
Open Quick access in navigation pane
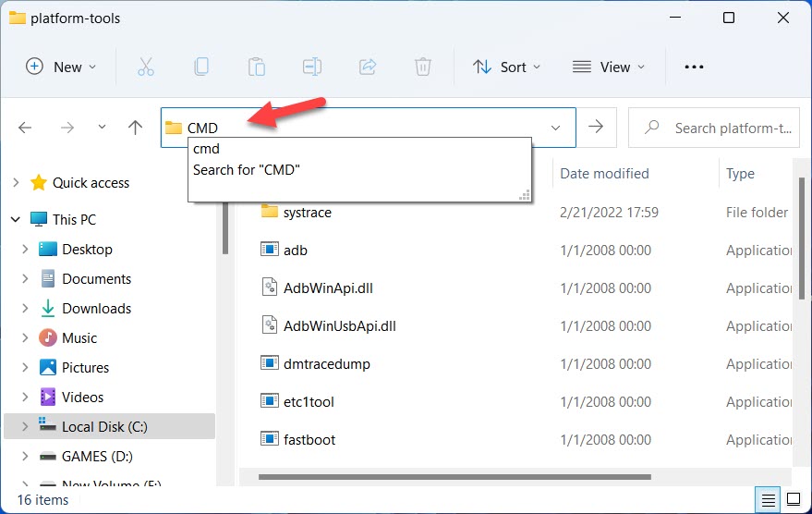91,182
